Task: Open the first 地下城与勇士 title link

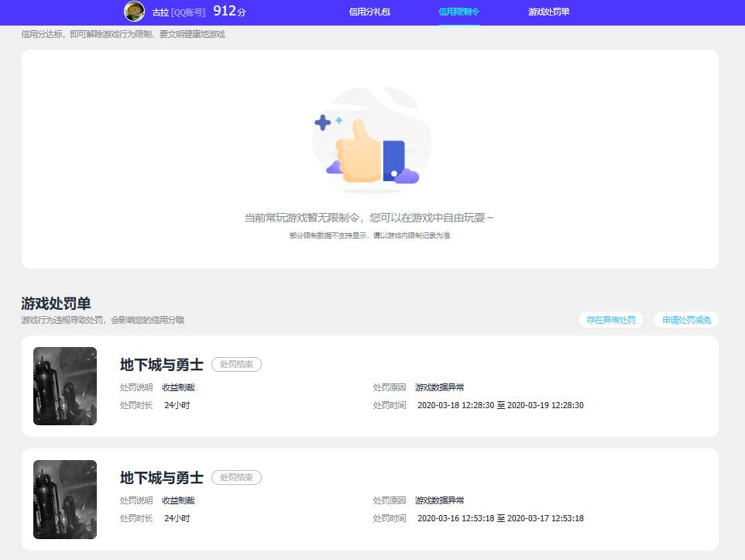Action: click(x=160, y=365)
